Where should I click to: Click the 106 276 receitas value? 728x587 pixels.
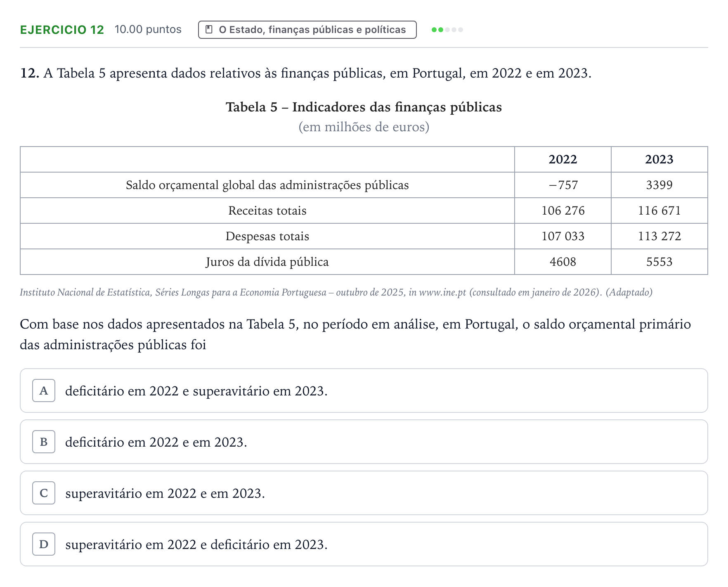click(563, 211)
